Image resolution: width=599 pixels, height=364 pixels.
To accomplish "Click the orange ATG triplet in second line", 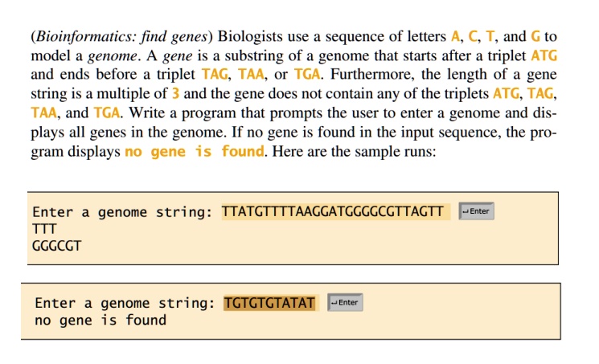I will point(544,55).
